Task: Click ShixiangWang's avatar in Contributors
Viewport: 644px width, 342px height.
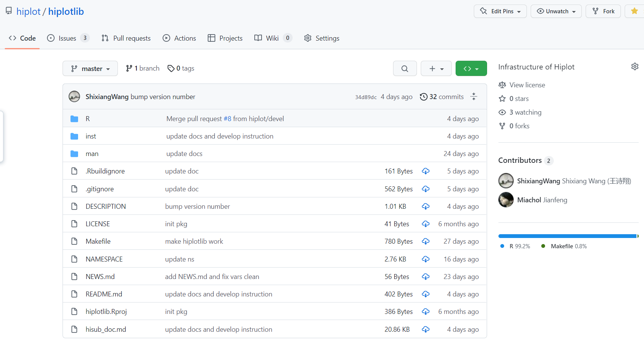Action: coord(506,181)
